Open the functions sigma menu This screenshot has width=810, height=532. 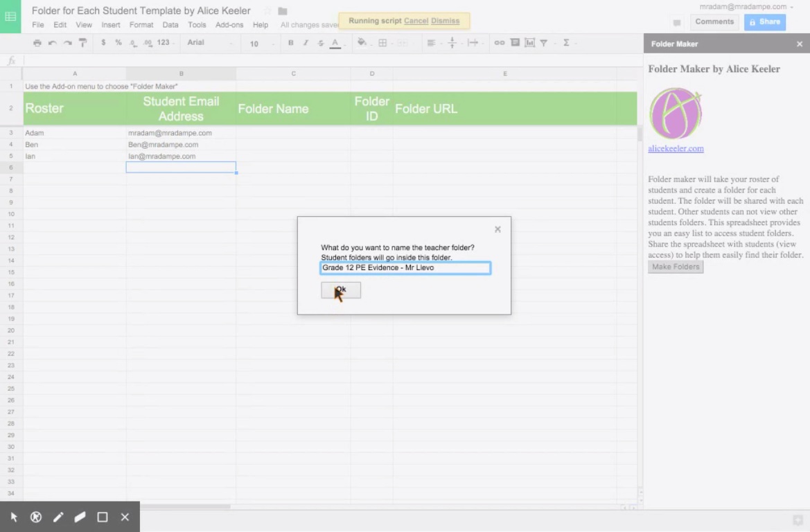(566, 43)
